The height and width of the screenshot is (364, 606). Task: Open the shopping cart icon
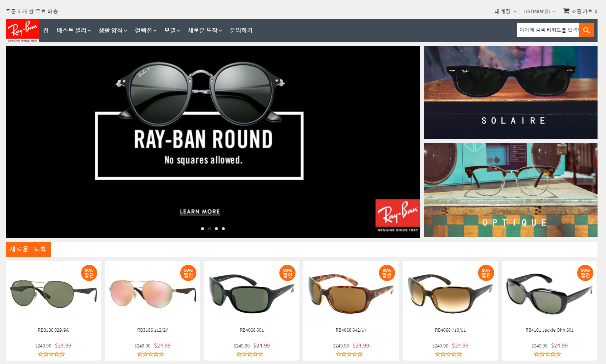click(566, 11)
